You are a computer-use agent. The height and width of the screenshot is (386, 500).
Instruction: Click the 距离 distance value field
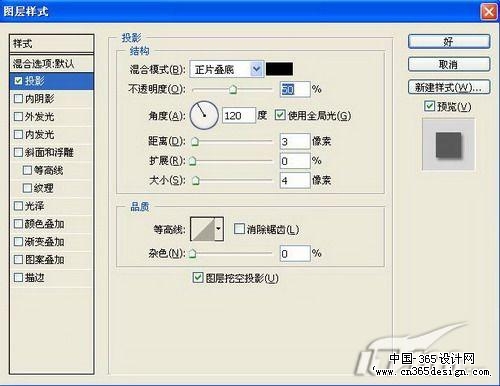click(295, 141)
